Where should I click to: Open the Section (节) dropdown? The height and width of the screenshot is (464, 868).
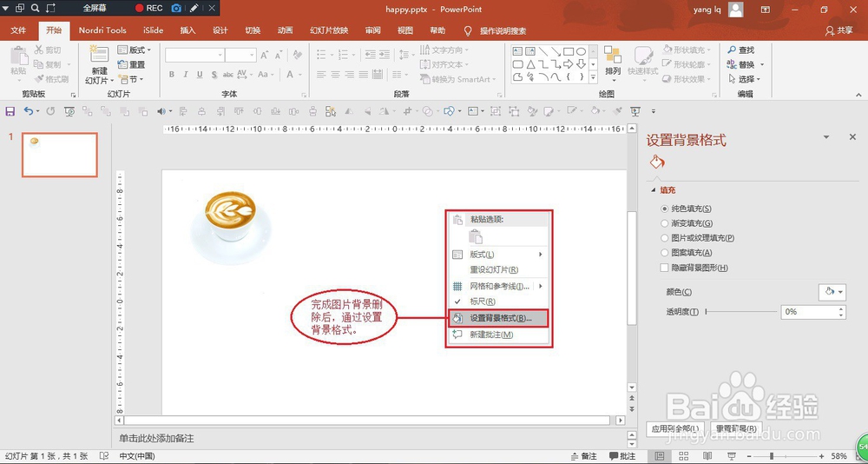(131, 79)
